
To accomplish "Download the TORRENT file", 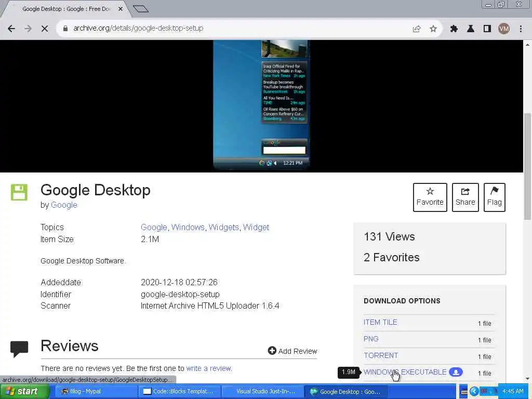I will [x=381, y=355].
